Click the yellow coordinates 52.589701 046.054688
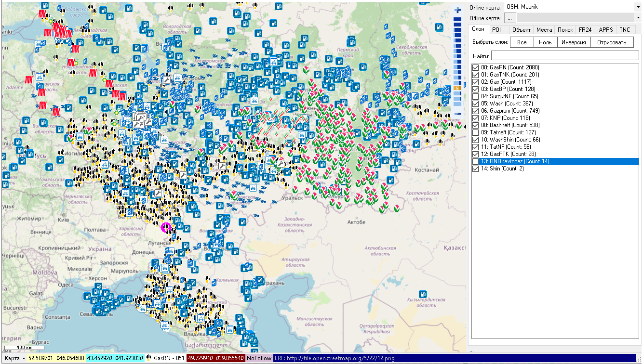This screenshot has height=364, width=643. [57, 358]
